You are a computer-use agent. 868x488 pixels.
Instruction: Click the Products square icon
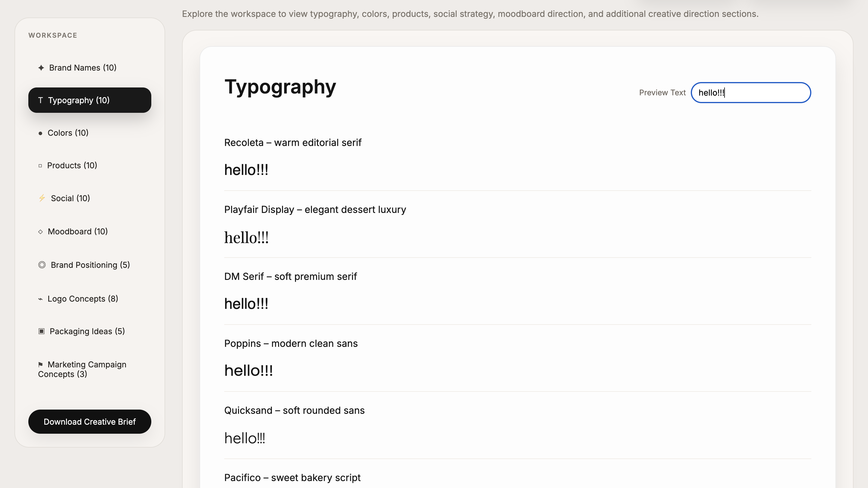click(40, 166)
